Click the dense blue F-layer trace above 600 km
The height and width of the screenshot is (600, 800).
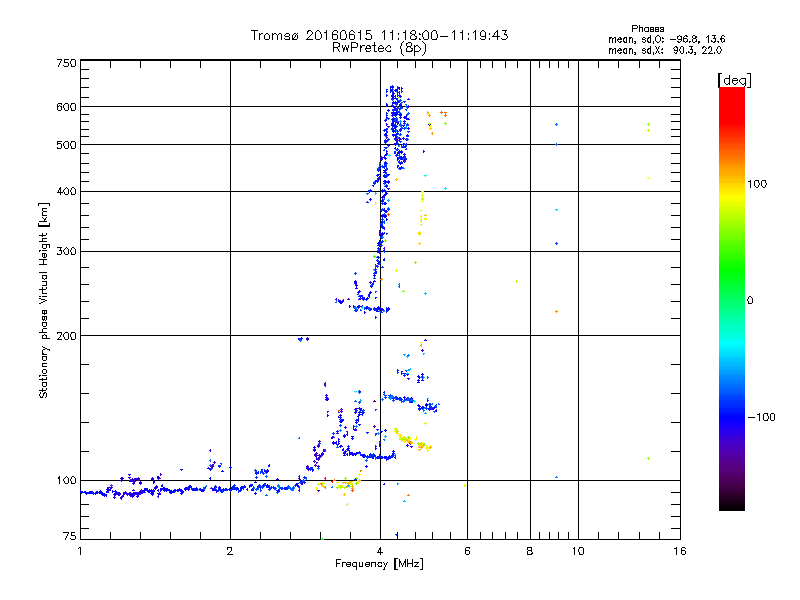tap(395, 96)
